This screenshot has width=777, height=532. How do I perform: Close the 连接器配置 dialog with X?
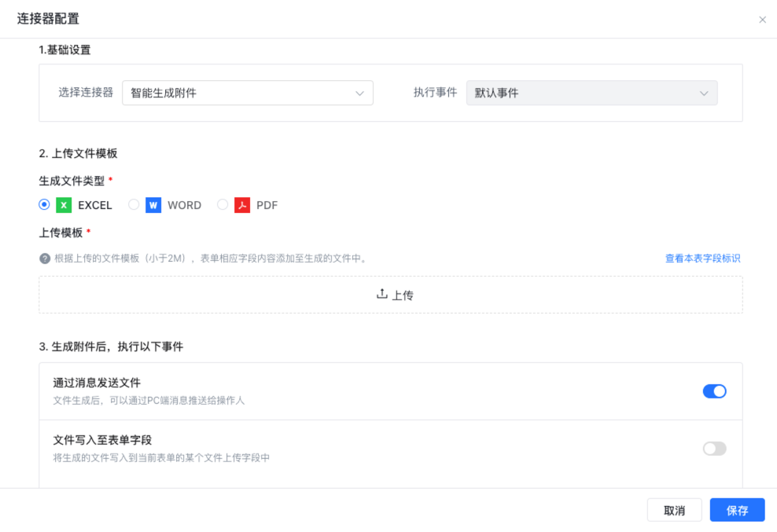[762, 20]
